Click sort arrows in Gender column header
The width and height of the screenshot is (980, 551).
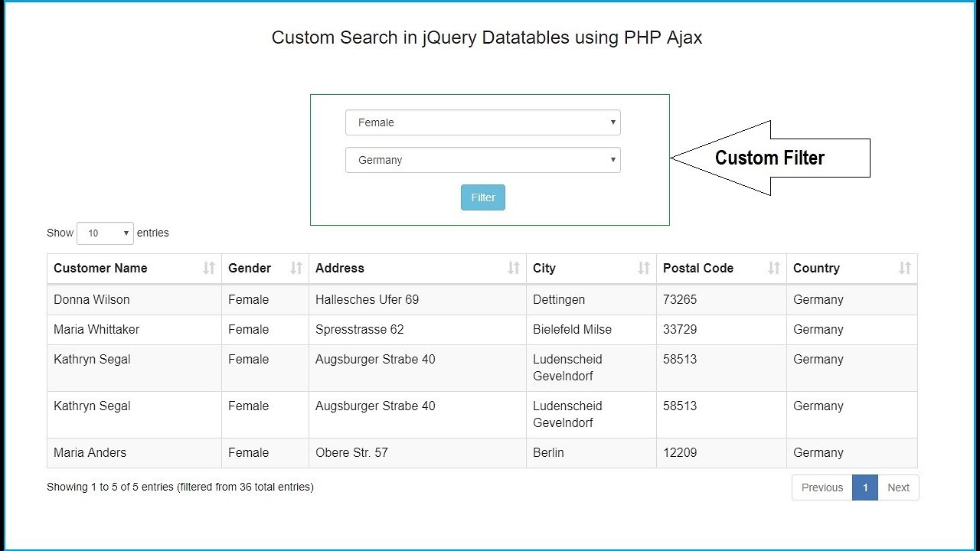pyautogui.click(x=296, y=268)
